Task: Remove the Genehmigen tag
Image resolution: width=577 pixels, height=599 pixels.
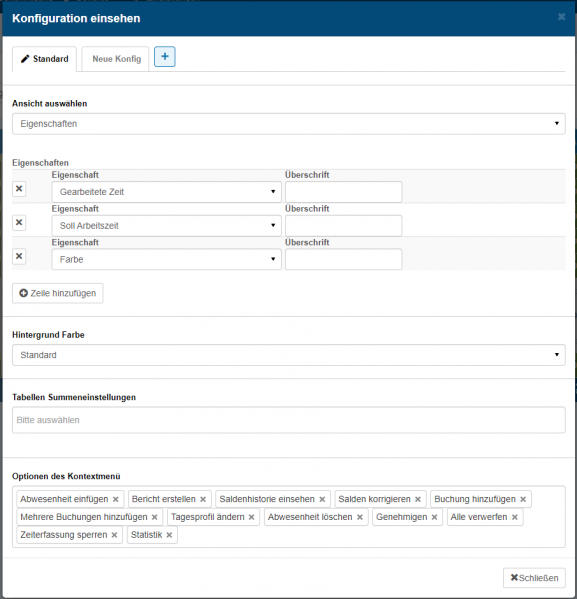Action: [434, 517]
